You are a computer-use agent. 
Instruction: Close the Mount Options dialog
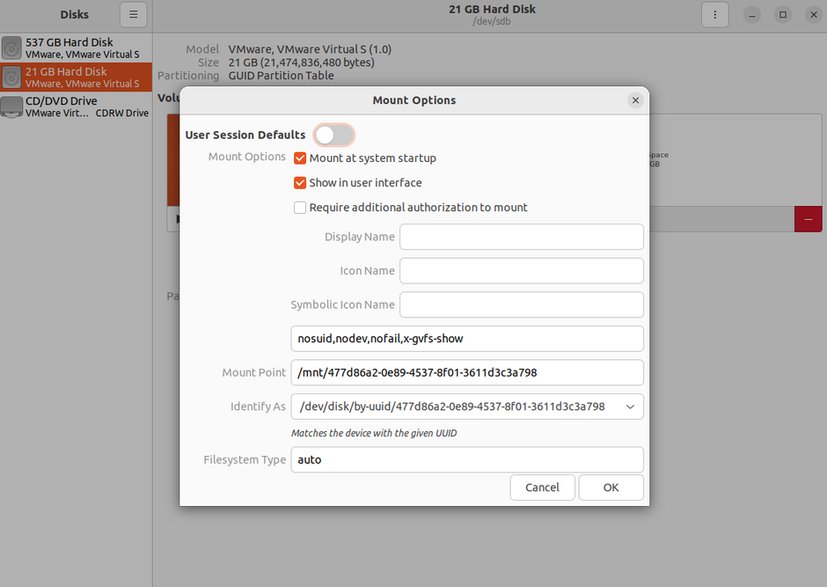tap(636, 100)
